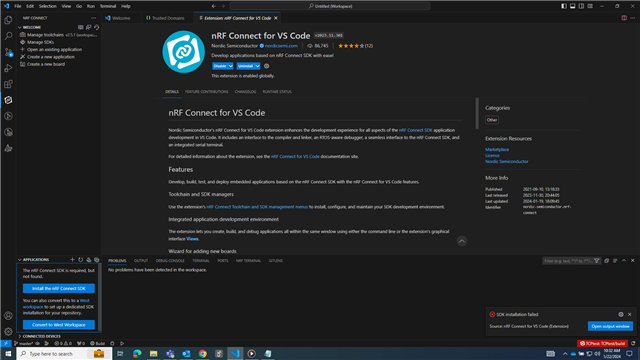Maximize the panel with the chevron up
The image size is (640, 360).
[x=624, y=261]
